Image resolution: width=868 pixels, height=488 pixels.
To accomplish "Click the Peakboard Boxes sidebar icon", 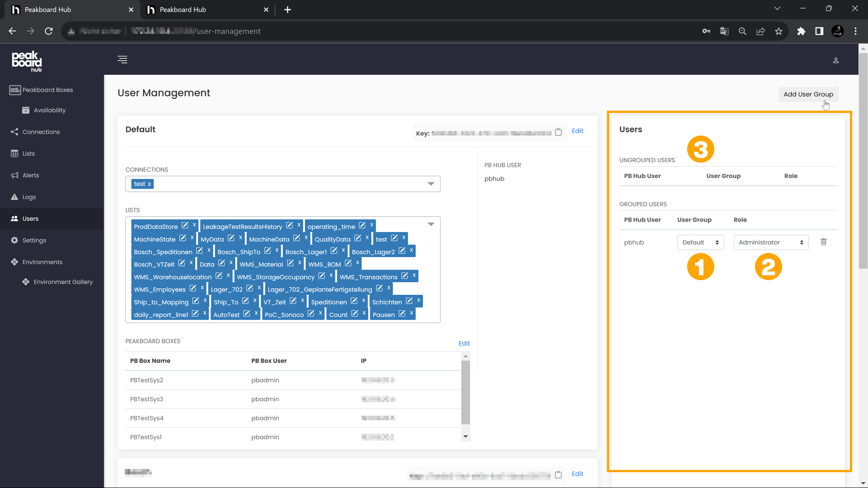I will point(14,89).
